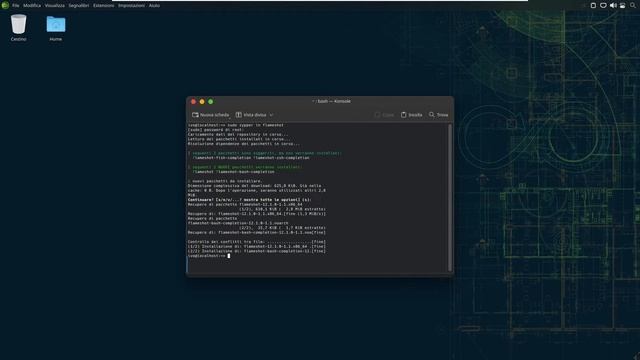
Task: Click the Konsole window title bar text
Action: pyautogui.click(x=331, y=101)
